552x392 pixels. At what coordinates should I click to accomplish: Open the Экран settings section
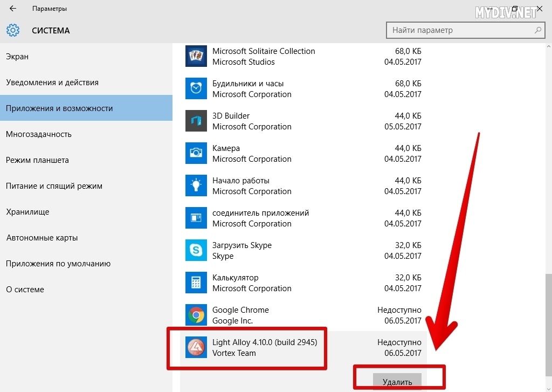click(17, 57)
